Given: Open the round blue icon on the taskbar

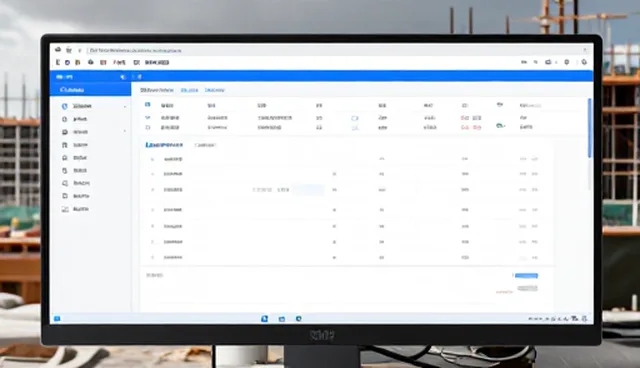Looking at the screenshot, I should pos(299,319).
